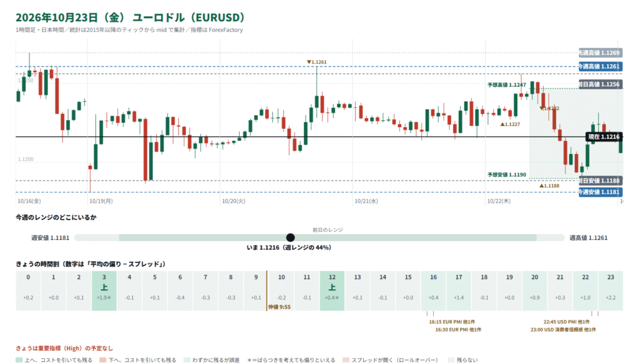Click the 仲値 9:55 time marker

(280, 307)
